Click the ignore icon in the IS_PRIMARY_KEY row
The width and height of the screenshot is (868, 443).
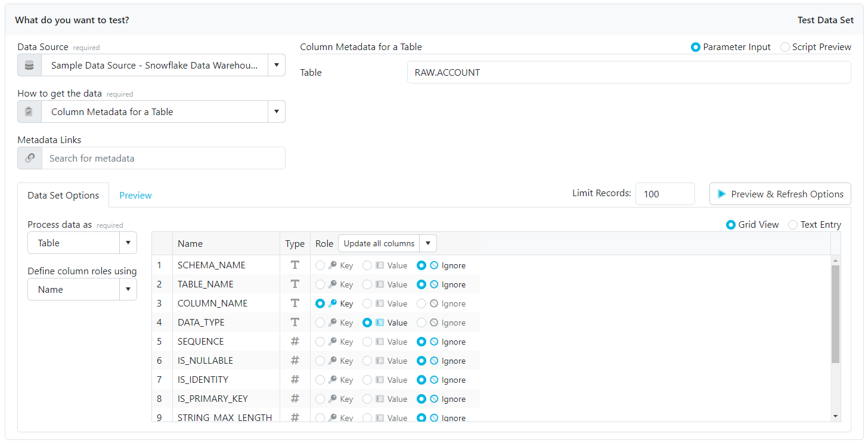pyautogui.click(x=434, y=399)
